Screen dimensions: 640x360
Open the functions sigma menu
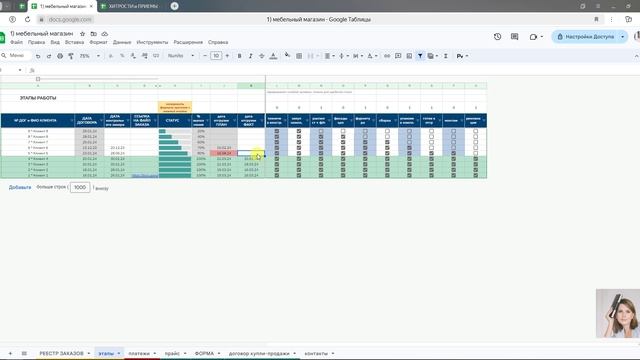click(446, 56)
